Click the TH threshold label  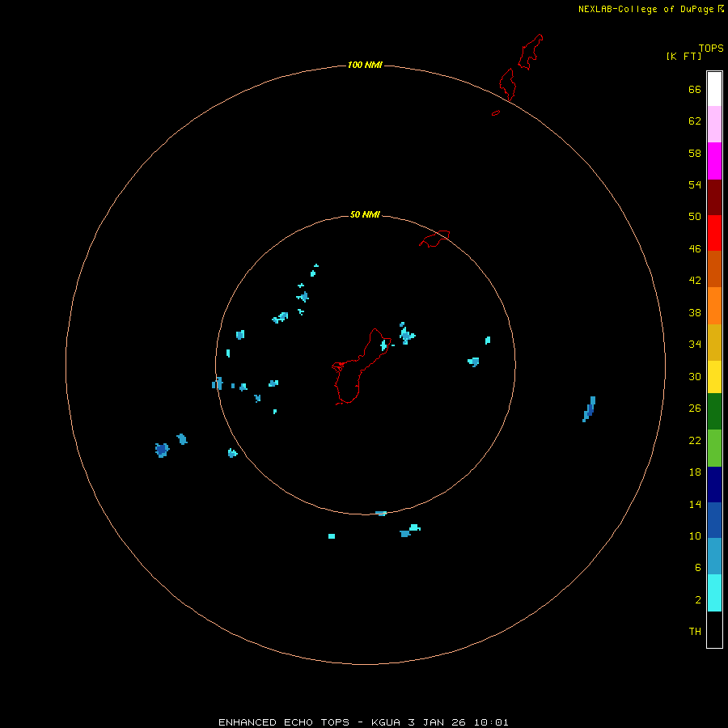[695, 632]
